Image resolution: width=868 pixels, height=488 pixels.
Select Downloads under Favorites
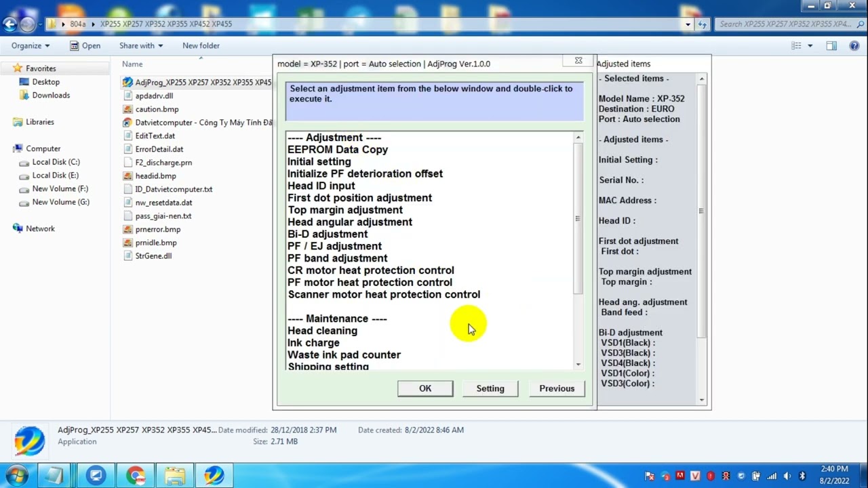click(51, 95)
